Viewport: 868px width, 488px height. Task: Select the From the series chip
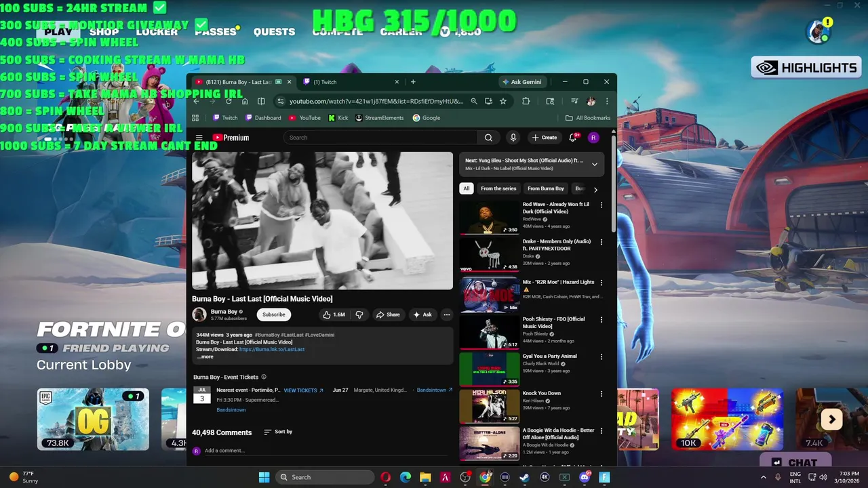tap(498, 189)
